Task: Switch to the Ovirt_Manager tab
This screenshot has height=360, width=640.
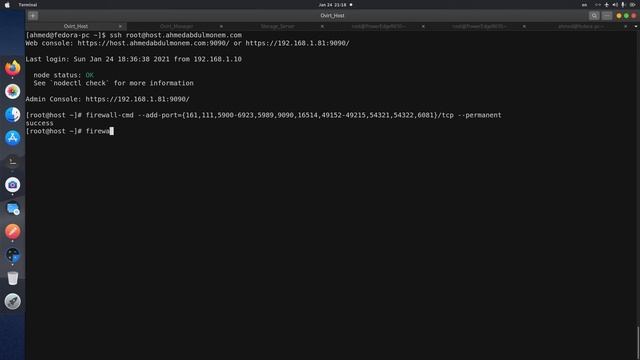Action: 176,26
